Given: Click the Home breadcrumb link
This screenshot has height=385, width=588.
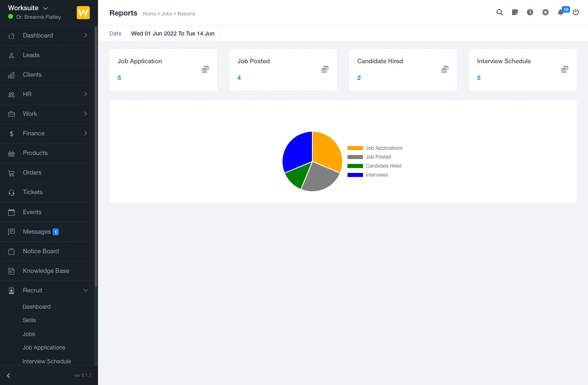Looking at the screenshot, I should [x=149, y=14].
